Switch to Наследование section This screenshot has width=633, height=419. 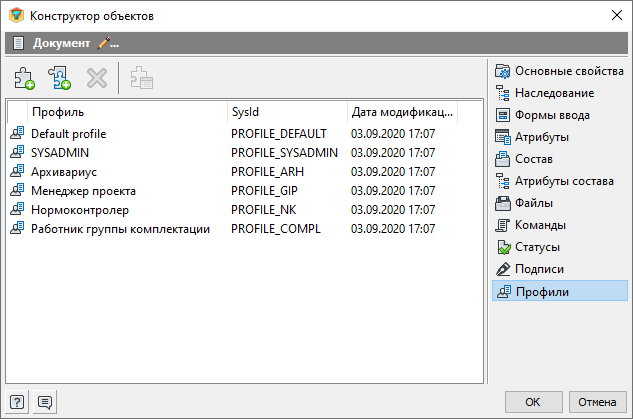tap(545, 93)
